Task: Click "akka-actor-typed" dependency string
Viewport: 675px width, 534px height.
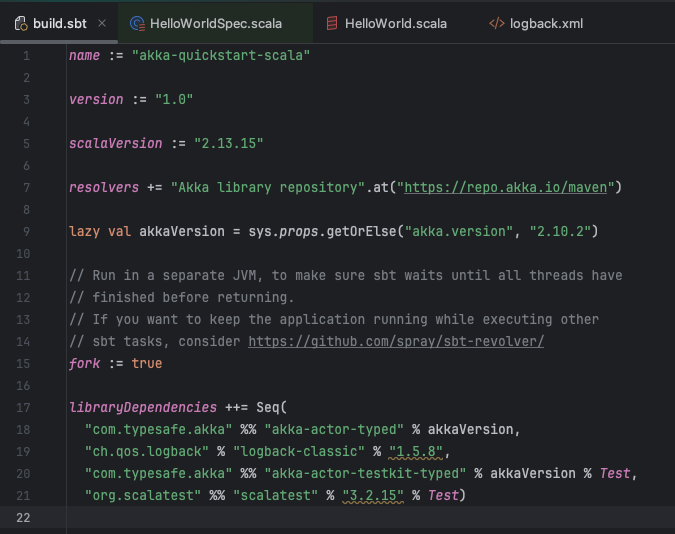Action: (334, 430)
